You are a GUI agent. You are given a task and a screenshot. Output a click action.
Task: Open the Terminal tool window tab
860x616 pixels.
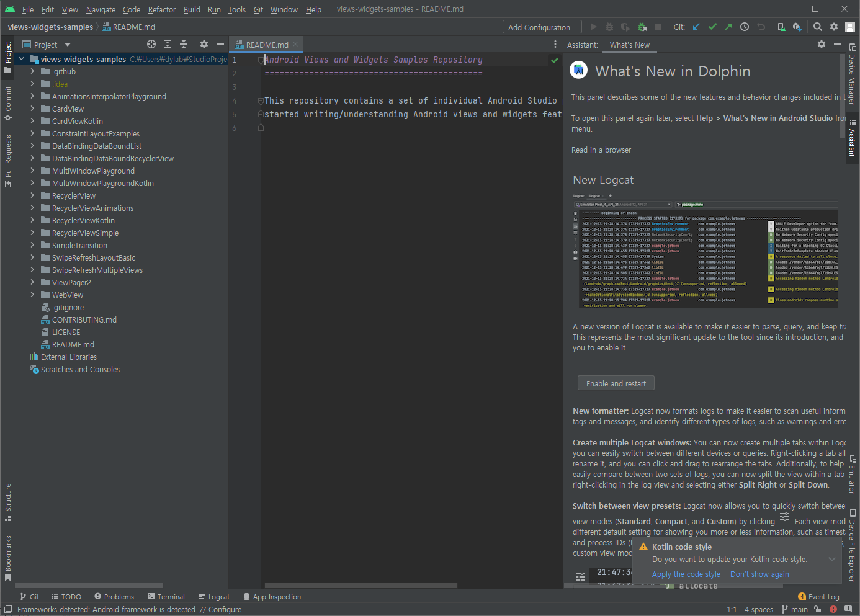(166, 597)
